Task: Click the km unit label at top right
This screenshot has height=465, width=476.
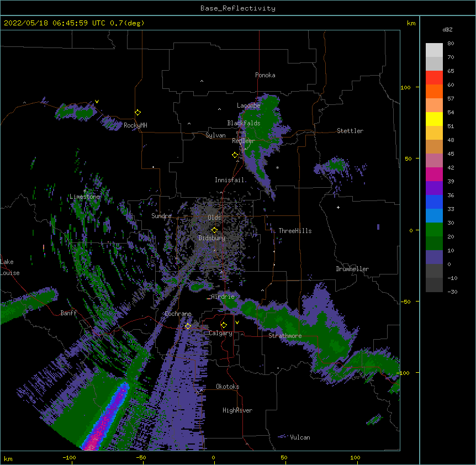Action: click(x=411, y=23)
